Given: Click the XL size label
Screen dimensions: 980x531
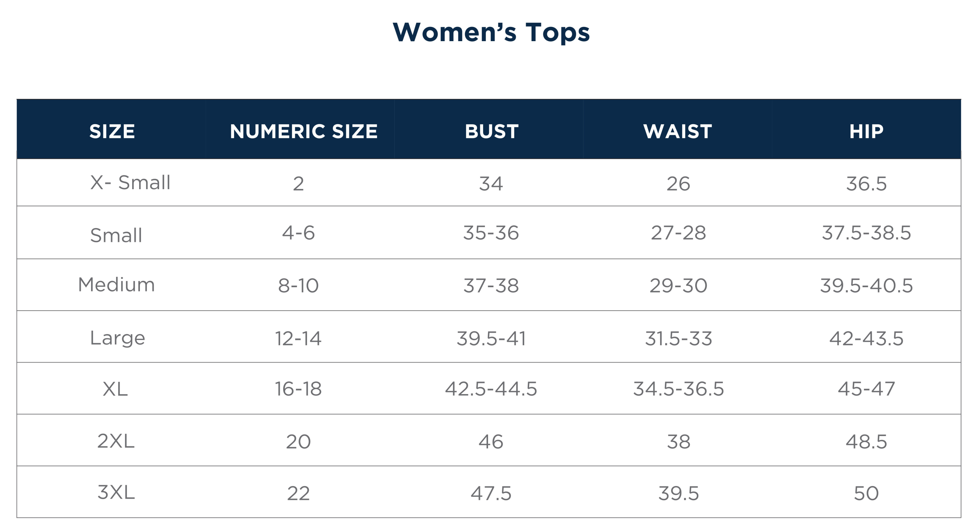Looking at the screenshot, I should point(115,389).
